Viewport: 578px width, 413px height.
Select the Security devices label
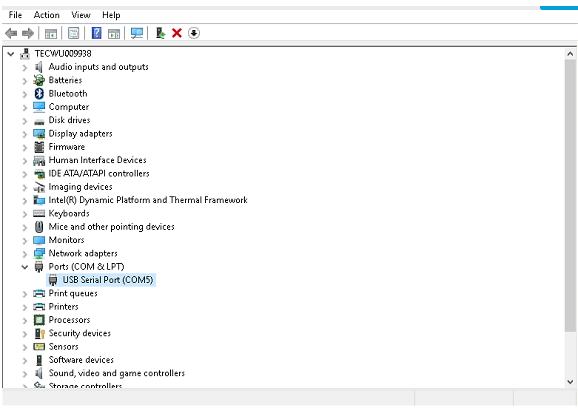point(80,333)
